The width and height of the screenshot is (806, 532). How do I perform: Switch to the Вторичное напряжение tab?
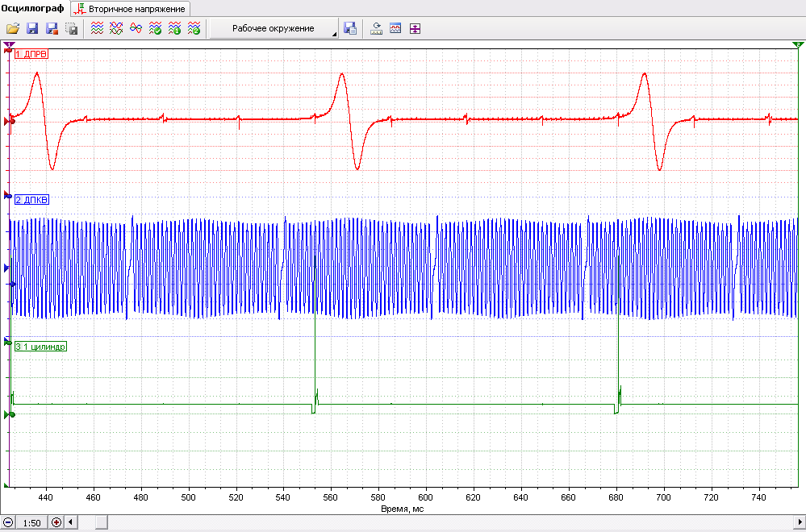[x=131, y=9]
